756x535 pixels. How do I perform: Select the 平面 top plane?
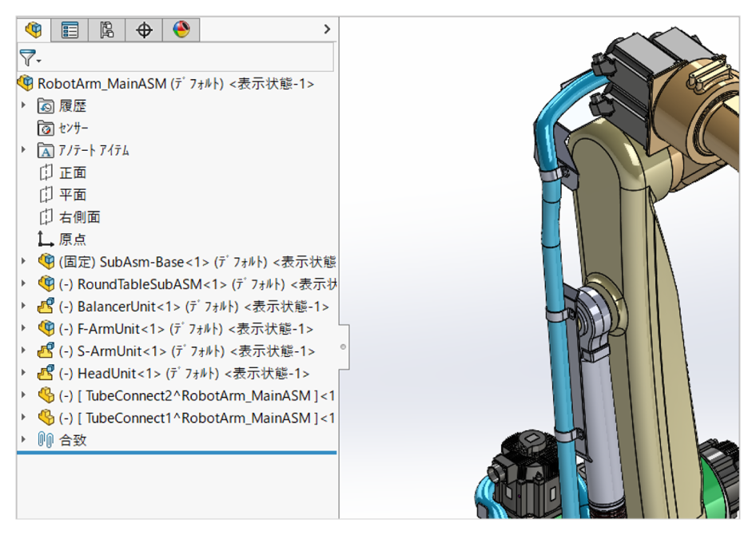point(72,195)
